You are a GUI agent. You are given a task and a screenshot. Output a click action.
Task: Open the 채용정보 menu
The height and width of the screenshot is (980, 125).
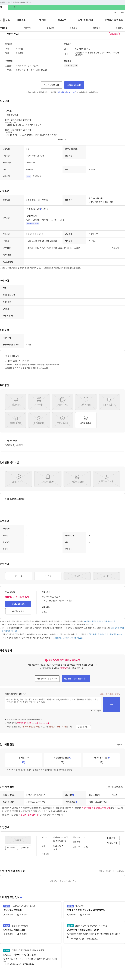pyautogui.click(x=21, y=20)
